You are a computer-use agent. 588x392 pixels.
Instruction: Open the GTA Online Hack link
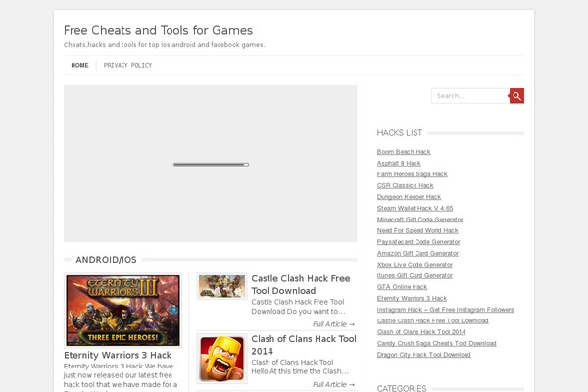click(x=403, y=286)
